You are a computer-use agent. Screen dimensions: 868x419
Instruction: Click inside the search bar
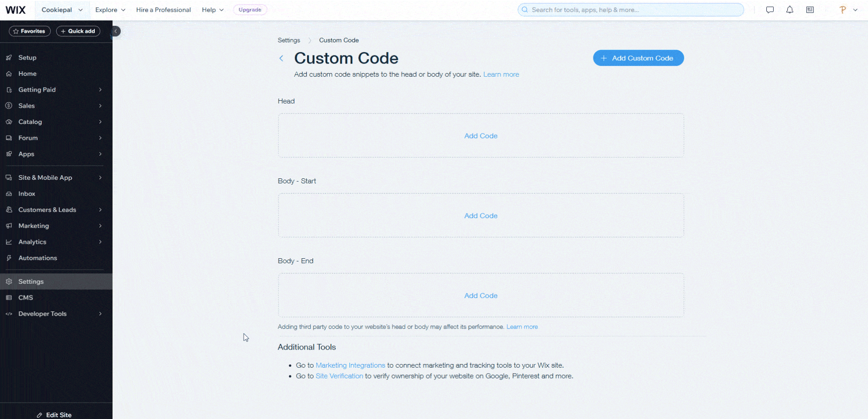631,10
